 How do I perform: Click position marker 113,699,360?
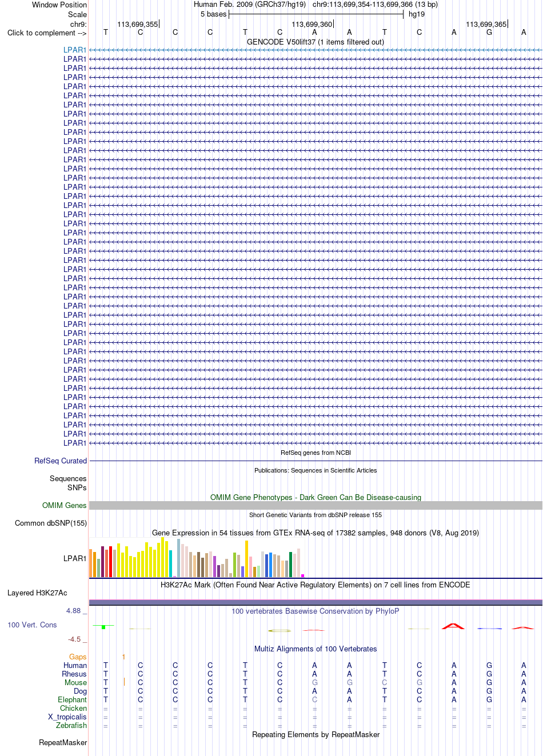click(x=312, y=24)
